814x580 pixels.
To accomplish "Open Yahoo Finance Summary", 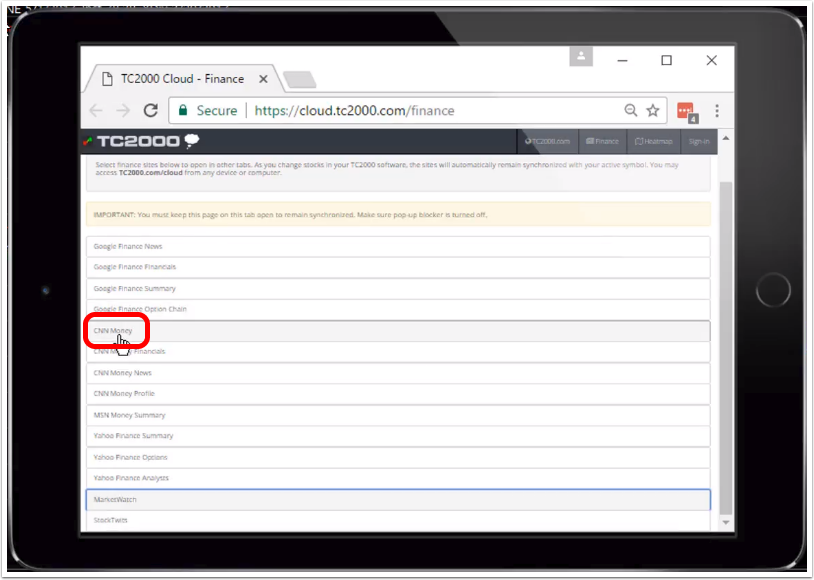I will (398, 436).
